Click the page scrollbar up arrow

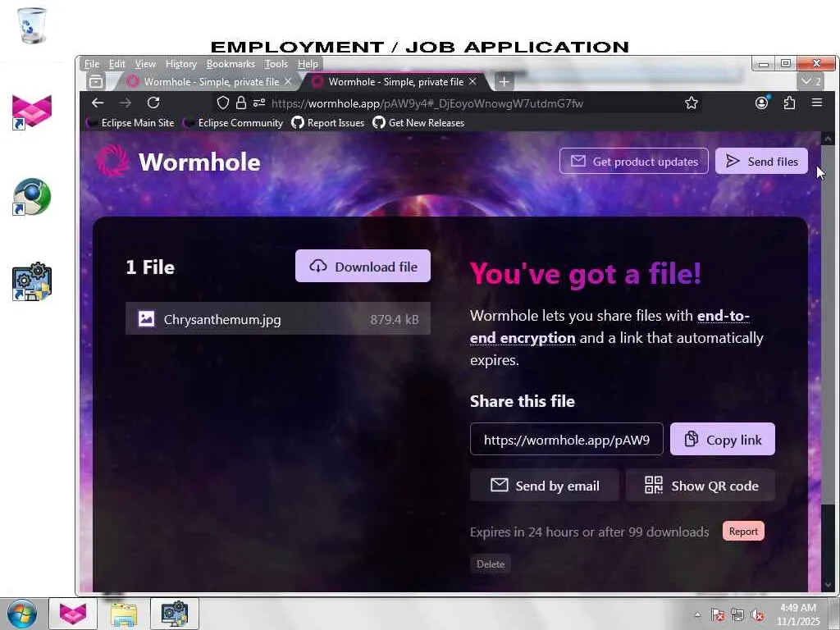click(x=828, y=139)
